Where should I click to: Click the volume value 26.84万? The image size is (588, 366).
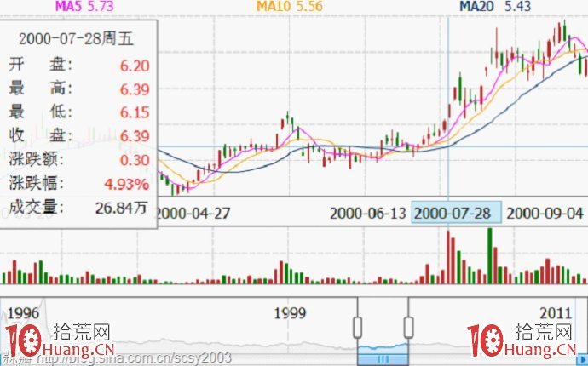121,208
